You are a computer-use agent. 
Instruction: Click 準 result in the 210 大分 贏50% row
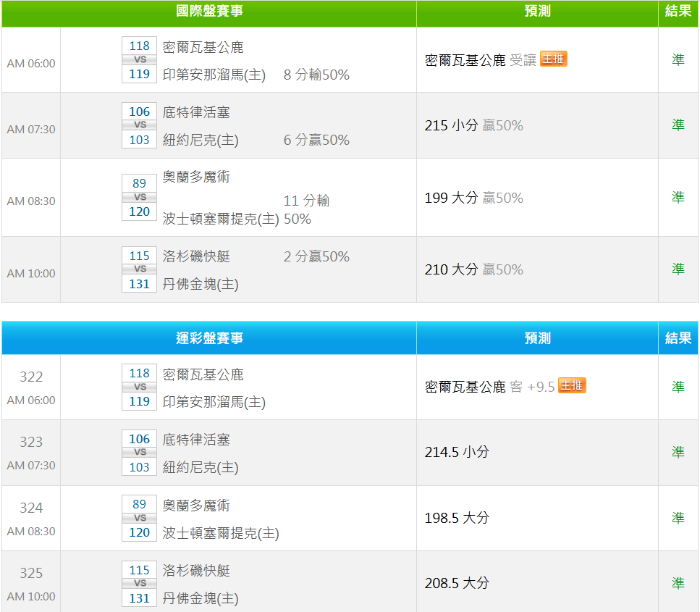pos(678,269)
